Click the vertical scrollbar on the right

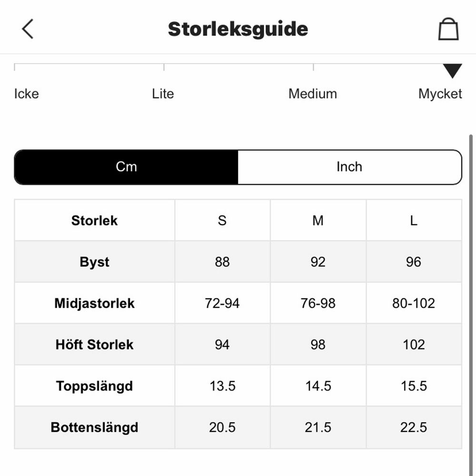(x=471, y=285)
